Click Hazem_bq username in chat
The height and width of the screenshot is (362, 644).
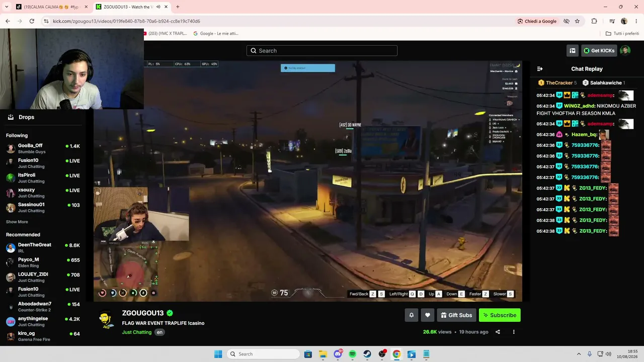584,135
